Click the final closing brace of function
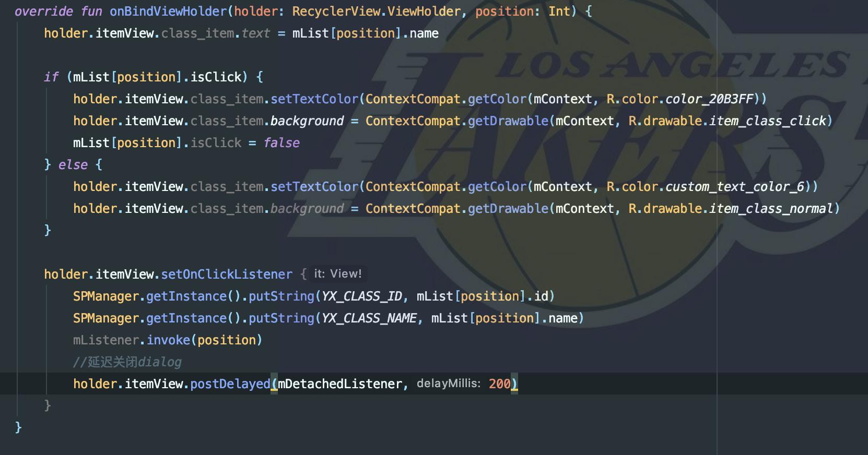The image size is (868, 455). (x=18, y=428)
